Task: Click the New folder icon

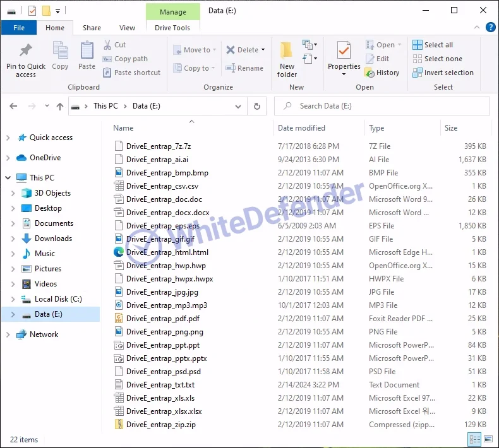Action: click(x=287, y=51)
